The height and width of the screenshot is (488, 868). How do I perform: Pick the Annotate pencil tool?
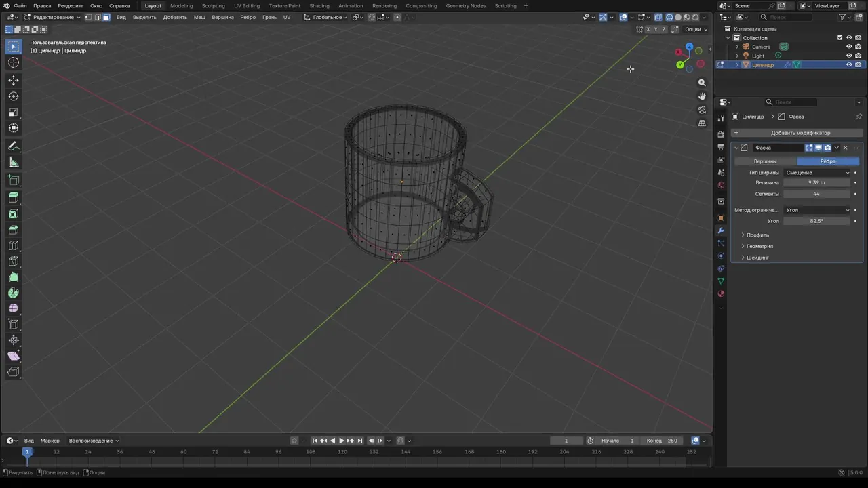coord(14,146)
